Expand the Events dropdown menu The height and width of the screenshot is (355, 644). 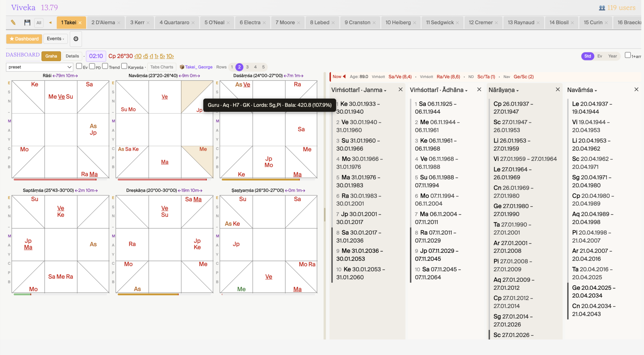click(x=55, y=39)
